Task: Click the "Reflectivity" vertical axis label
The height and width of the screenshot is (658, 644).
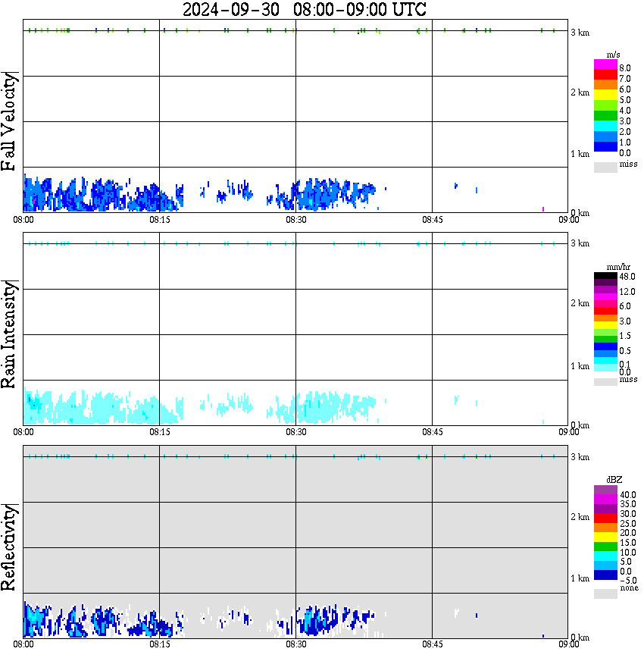Action: pyautogui.click(x=9, y=547)
